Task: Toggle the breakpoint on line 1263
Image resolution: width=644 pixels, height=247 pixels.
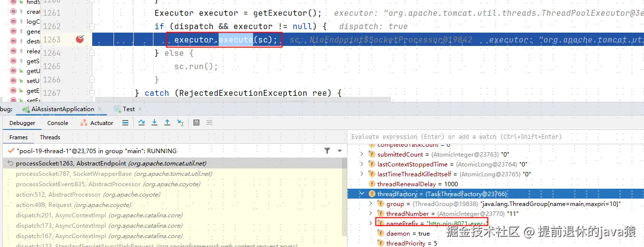Action: pyautogui.click(x=80, y=40)
